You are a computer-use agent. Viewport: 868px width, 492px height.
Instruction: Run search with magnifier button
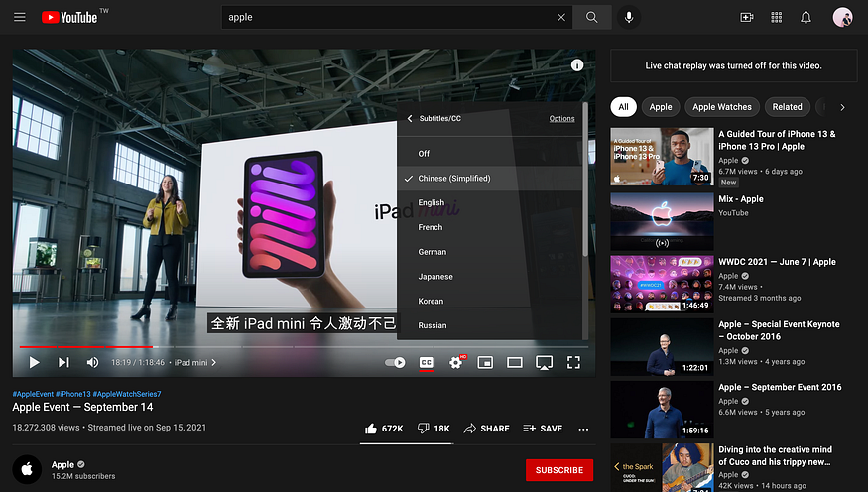click(x=592, y=17)
